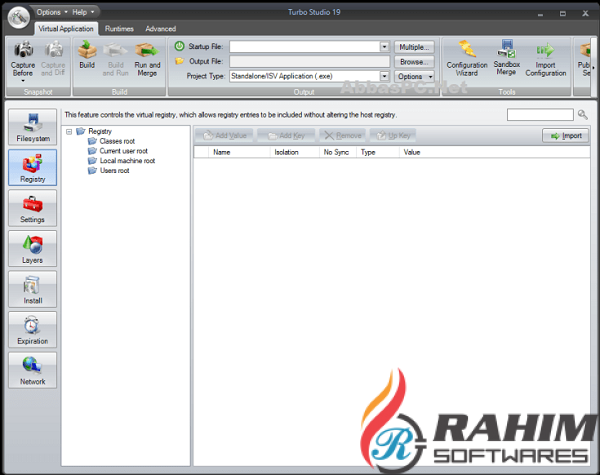Open the Startup File dropdown arrow
This screenshot has width=600, height=475.
coord(385,47)
